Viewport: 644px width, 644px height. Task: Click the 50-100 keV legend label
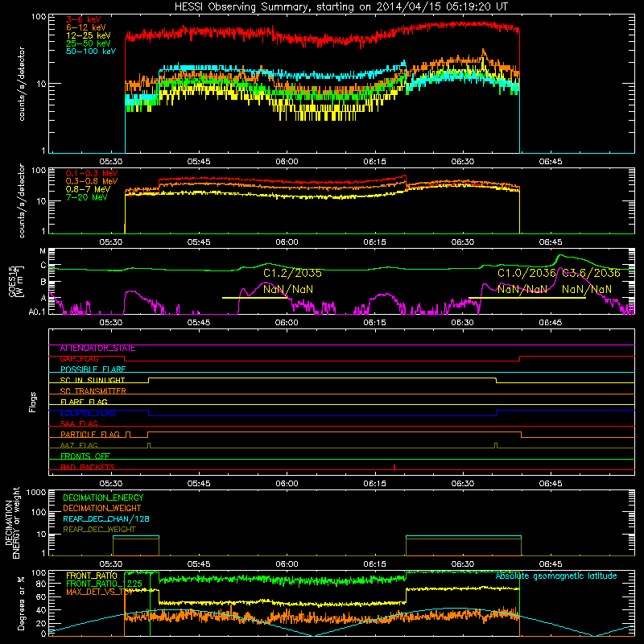coord(91,52)
